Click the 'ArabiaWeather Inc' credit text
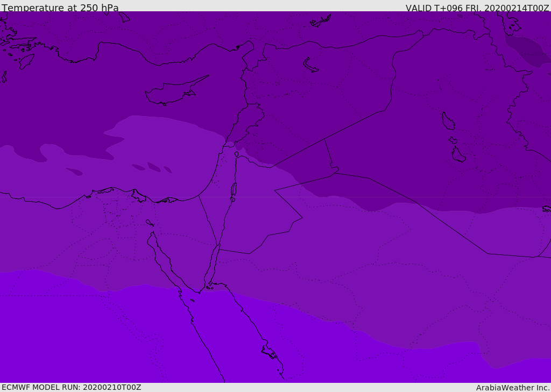Viewport: 551px width, 392px height. tap(513, 388)
